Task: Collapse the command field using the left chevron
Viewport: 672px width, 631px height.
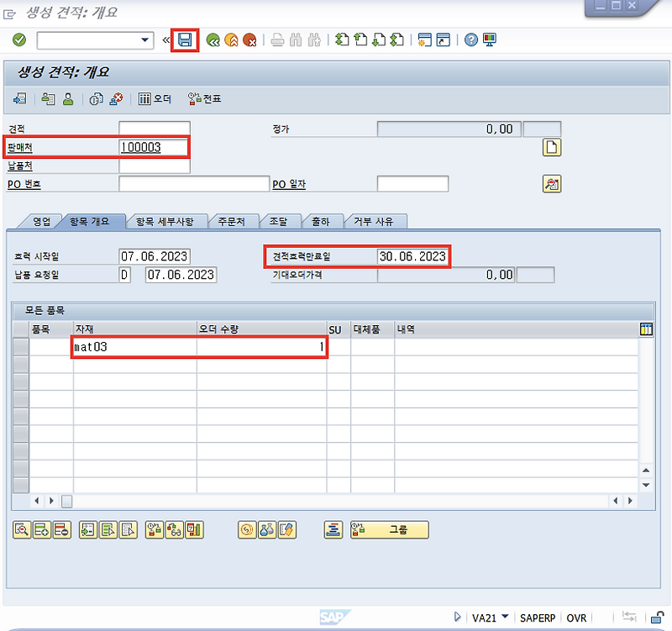Action: point(165,39)
